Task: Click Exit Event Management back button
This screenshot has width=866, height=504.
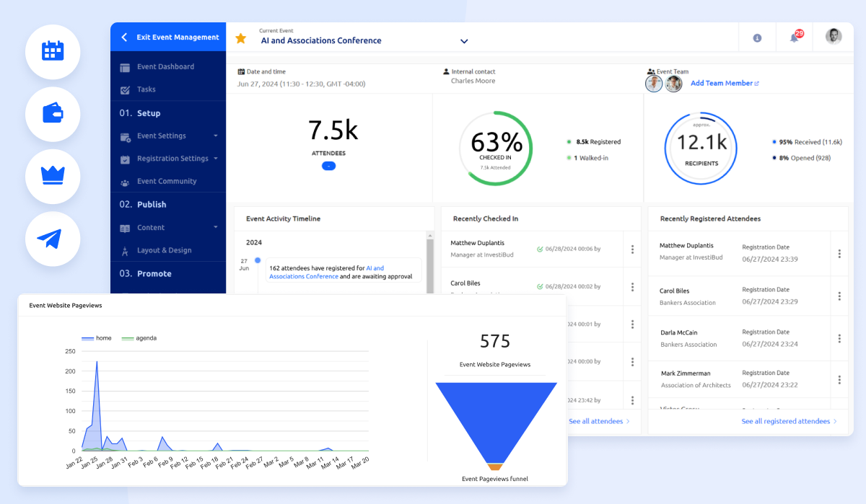Action: pyautogui.click(x=170, y=37)
